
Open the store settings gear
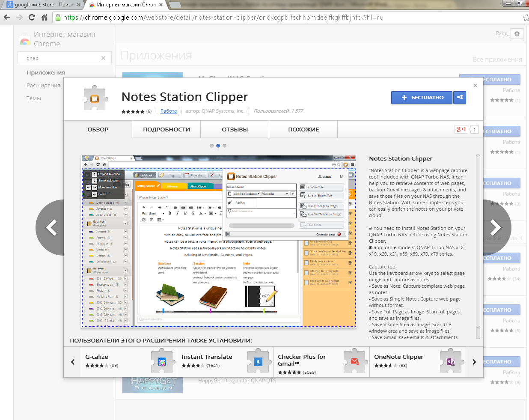coord(517,34)
